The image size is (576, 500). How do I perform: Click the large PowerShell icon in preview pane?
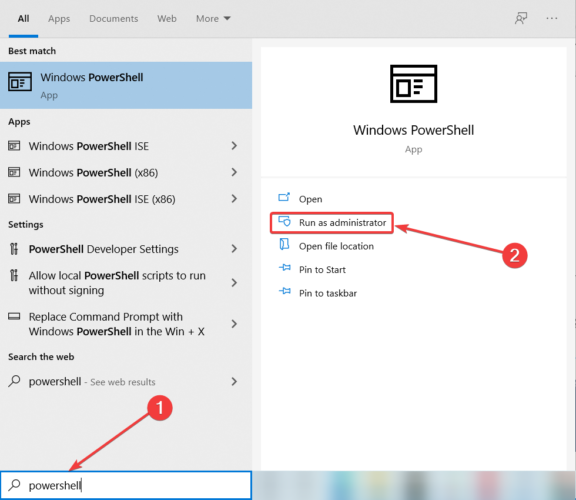(x=413, y=84)
